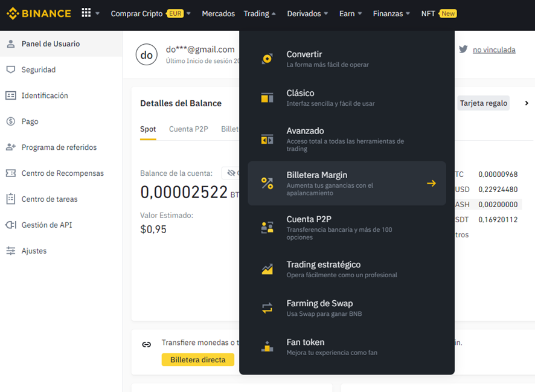This screenshot has height=392, width=535.
Task: Open Pago in the sidebar
Action: (62, 121)
